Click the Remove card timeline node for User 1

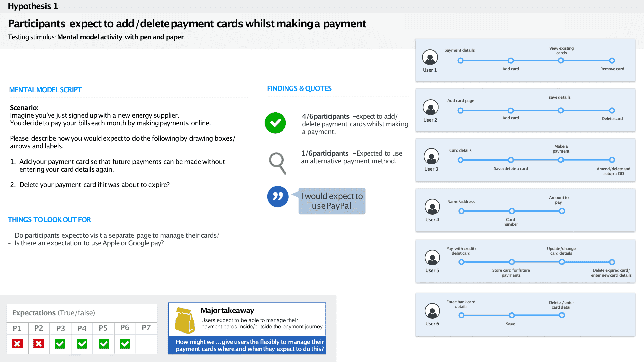tap(612, 61)
